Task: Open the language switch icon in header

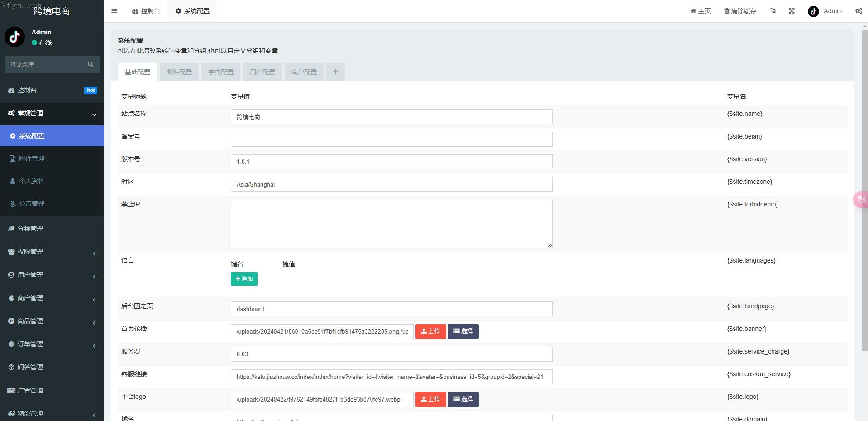Action: [773, 11]
